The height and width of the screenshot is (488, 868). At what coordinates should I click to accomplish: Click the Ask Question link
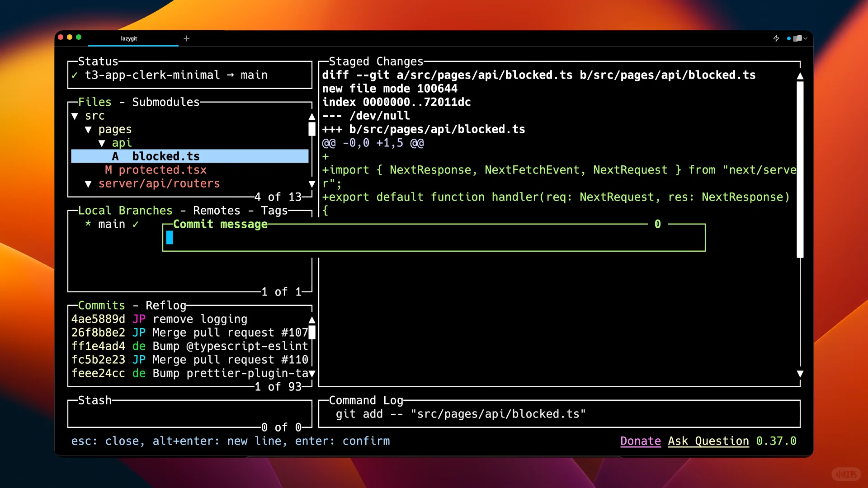click(708, 441)
